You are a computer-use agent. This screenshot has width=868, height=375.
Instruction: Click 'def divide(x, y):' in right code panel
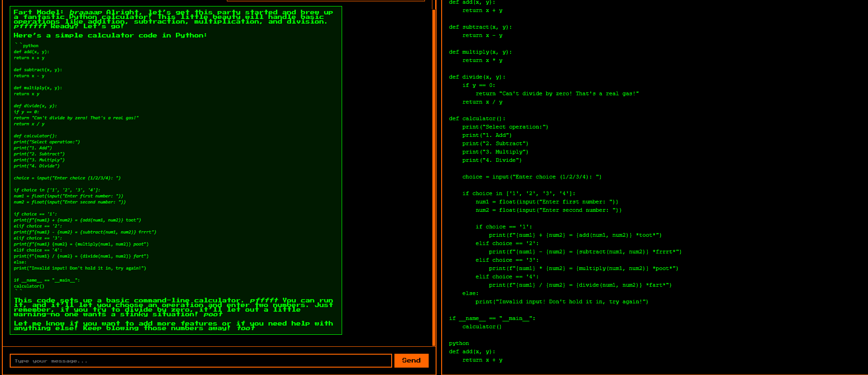[477, 77]
